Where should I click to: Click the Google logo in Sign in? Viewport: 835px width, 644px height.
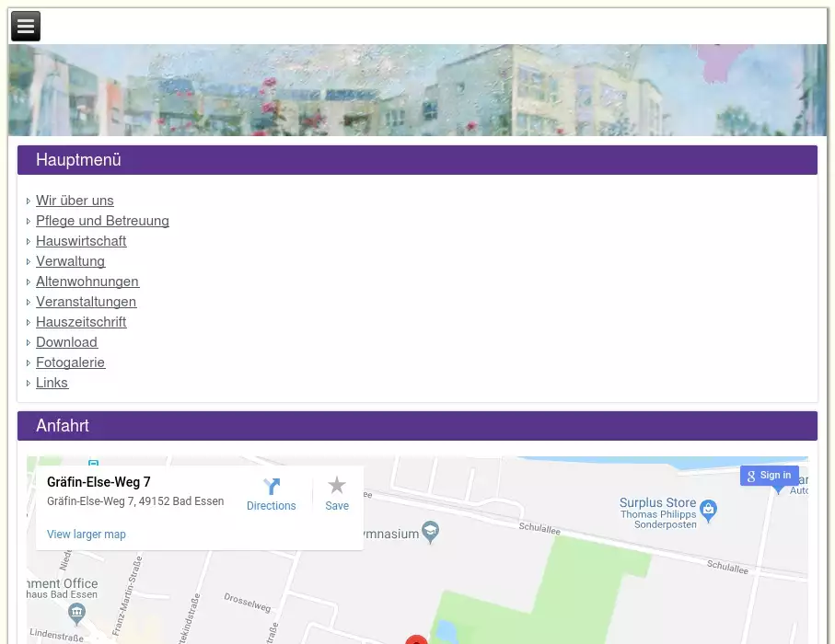751,476
